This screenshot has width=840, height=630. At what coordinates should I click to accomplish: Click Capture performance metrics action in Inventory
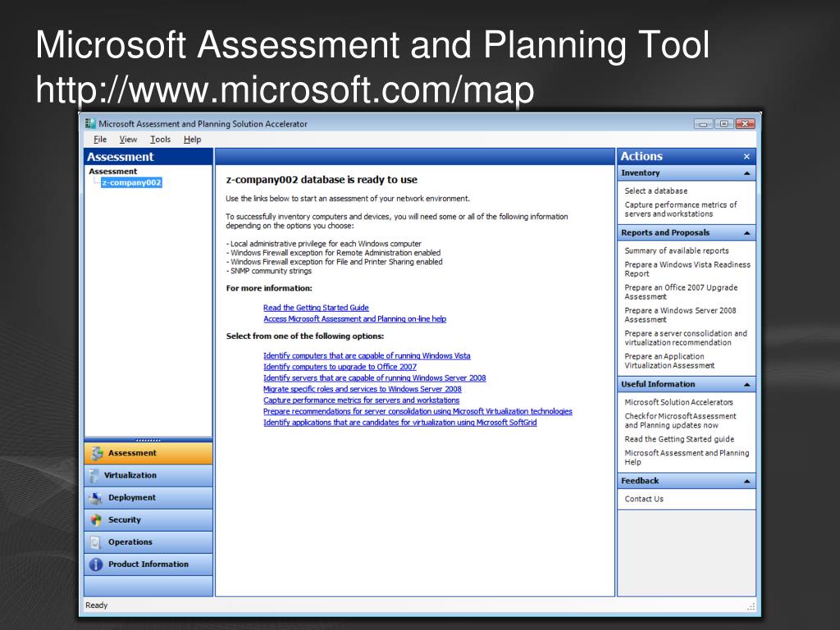[x=680, y=209]
